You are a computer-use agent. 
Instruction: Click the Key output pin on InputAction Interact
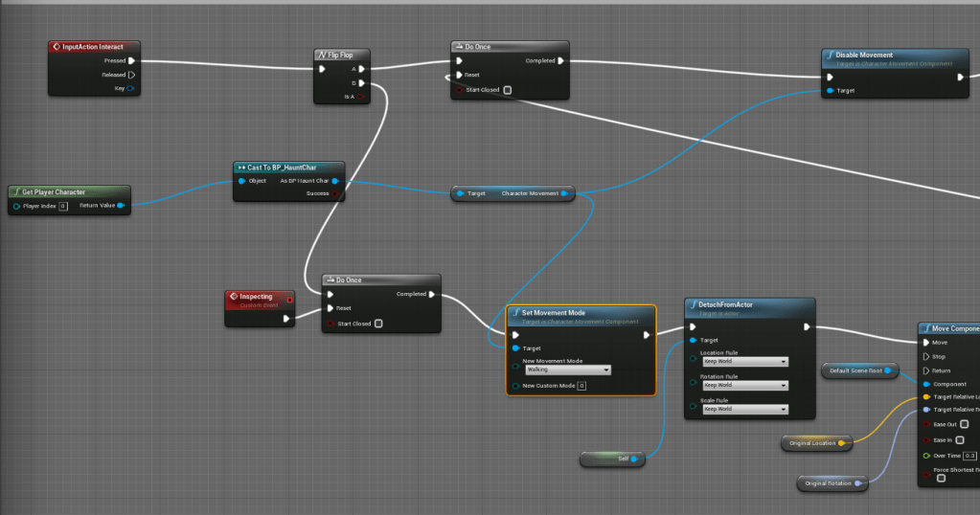click(x=130, y=89)
